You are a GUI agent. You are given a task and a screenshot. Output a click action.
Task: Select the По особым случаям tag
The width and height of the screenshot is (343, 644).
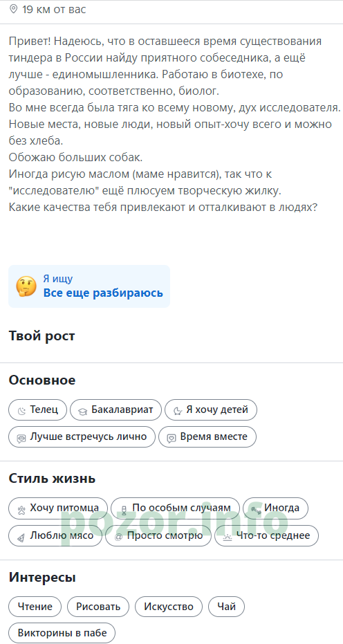176,508
